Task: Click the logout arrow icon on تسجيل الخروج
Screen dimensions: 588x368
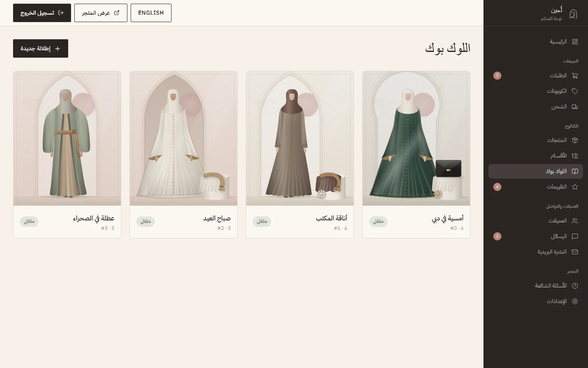Action: (x=61, y=13)
